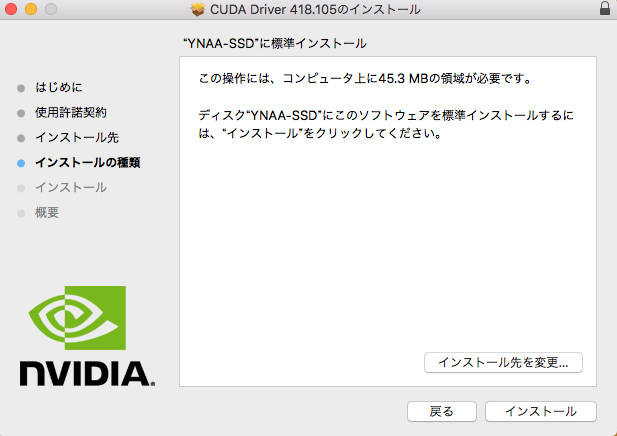The width and height of the screenshot is (617, 436).
Task: Click the blue bullet of the current step
Action: point(21,163)
